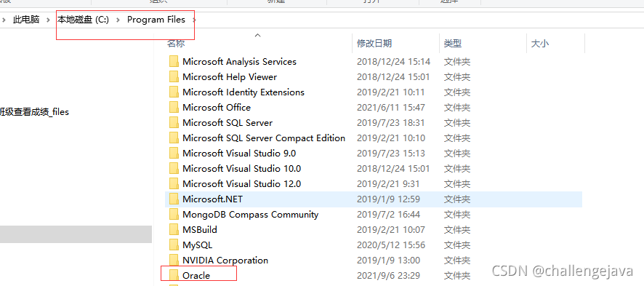Select the Microsoft.NET folder icon
This screenshot has width=644, height=286.
(x=174, y=199)
